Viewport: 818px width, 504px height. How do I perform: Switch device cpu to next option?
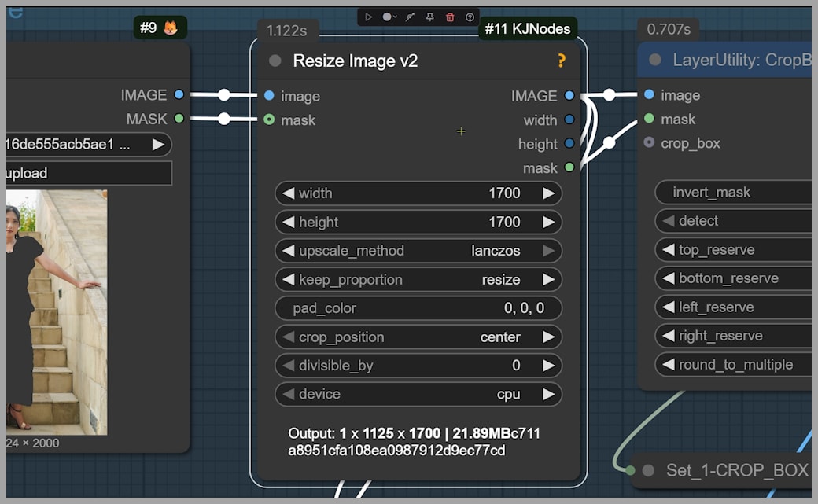coord(548,395)
